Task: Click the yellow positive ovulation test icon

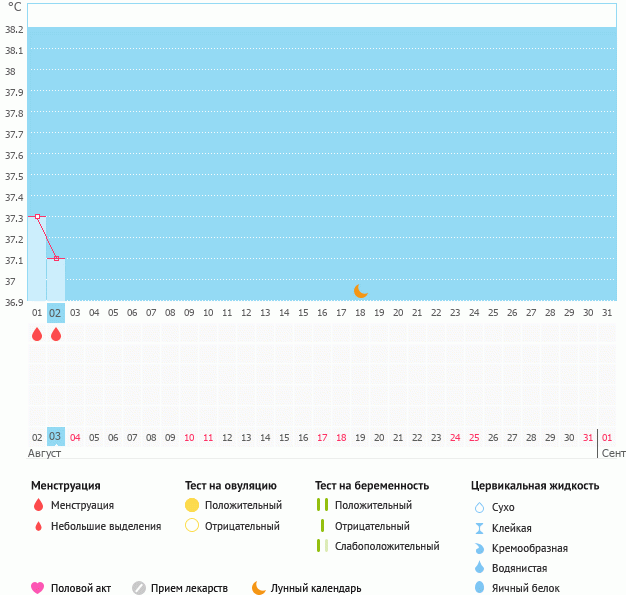Action: 192,505
